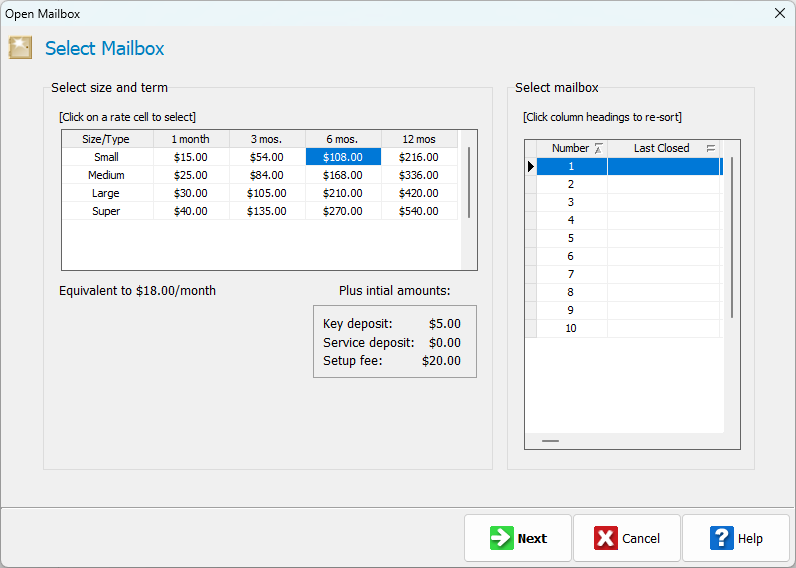Image resolution: width=796 pixels, height=568 pixels.
Task: Select mailbox number 4
Action: (572, 220)
